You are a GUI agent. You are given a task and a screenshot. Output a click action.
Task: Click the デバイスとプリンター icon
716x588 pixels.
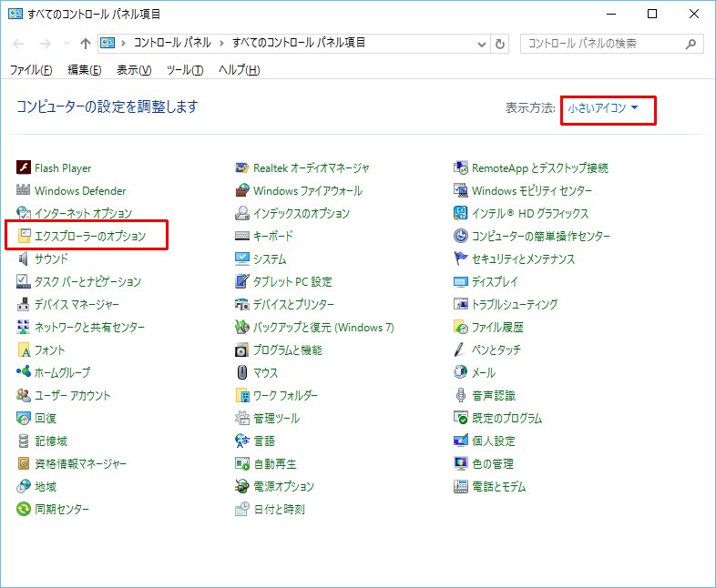pos(242,304)
